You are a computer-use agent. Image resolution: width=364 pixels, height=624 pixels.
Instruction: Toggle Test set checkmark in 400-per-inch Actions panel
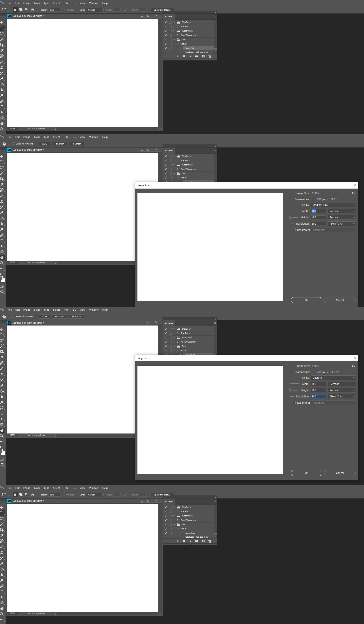click(x=166, y=524)
